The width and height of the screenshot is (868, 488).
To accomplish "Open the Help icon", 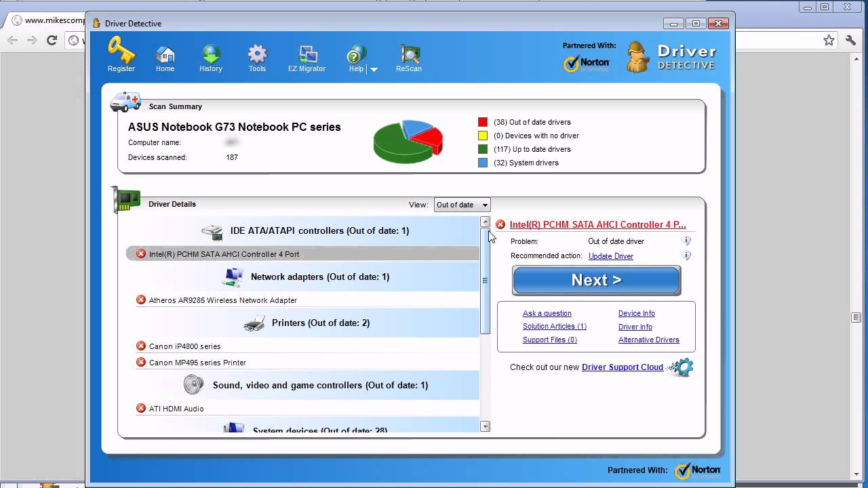I will click(x=356, y=58).
